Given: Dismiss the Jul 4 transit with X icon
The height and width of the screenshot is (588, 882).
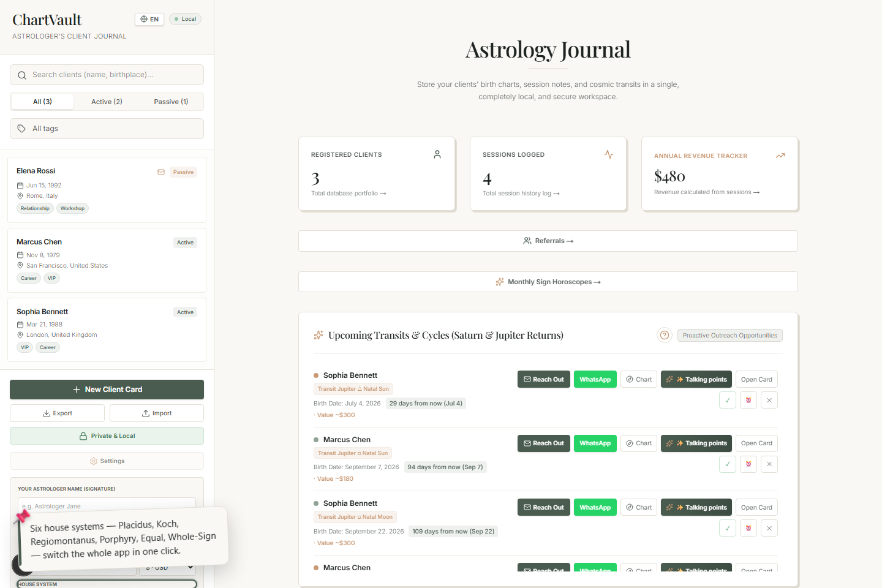Looking at the screenshot, I should pos(769,400).
